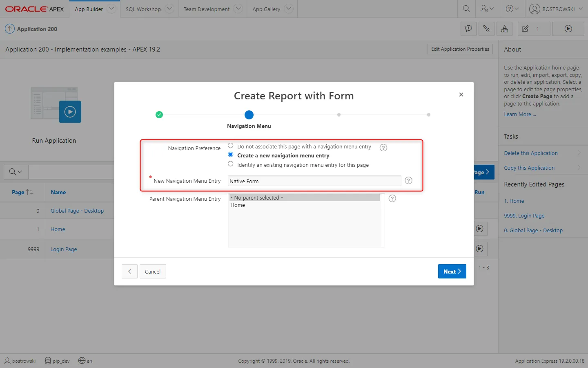Select 'Identify an existing navigation menu entry' option

tap(231, 164)
